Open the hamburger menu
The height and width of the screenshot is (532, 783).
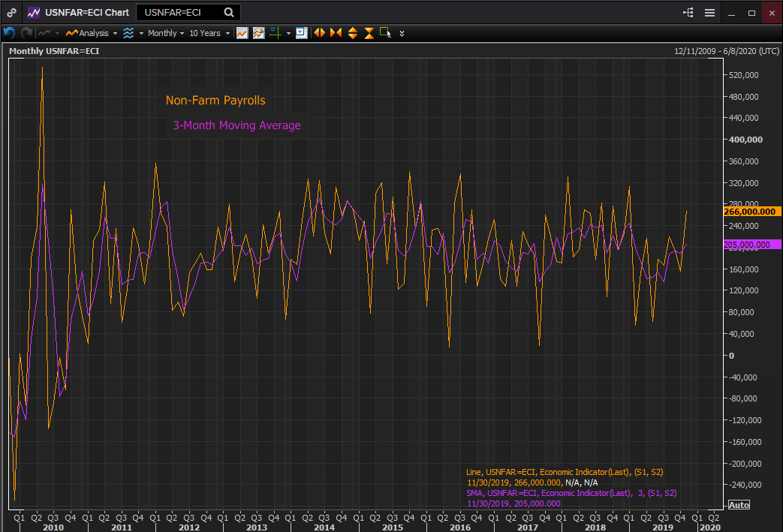pos(709,13)
